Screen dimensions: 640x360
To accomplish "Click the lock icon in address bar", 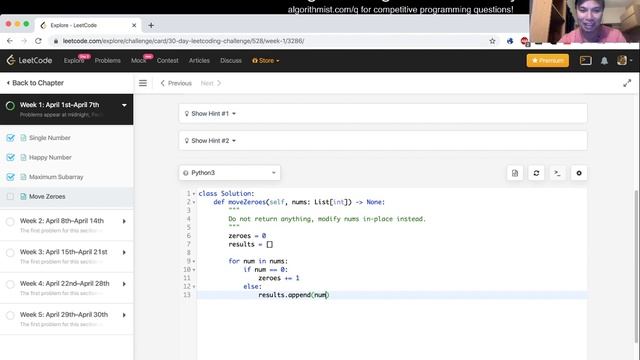I will point(56,41).
